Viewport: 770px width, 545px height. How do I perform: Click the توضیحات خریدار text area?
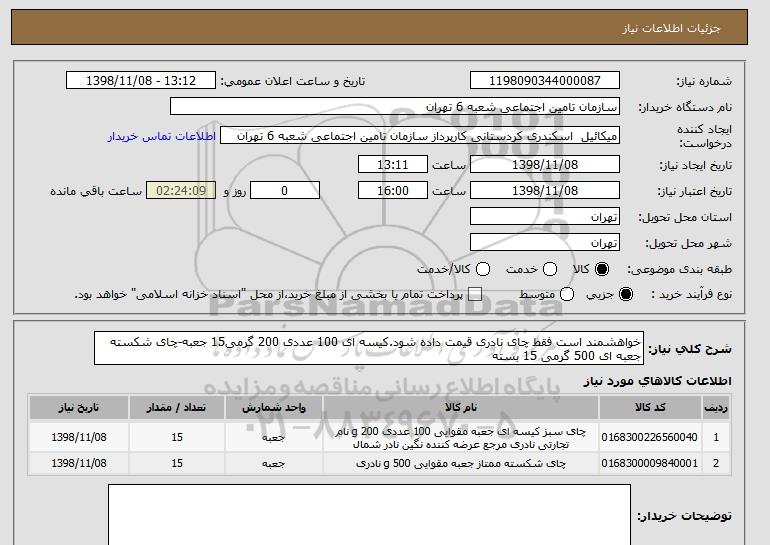coord(369,515)
